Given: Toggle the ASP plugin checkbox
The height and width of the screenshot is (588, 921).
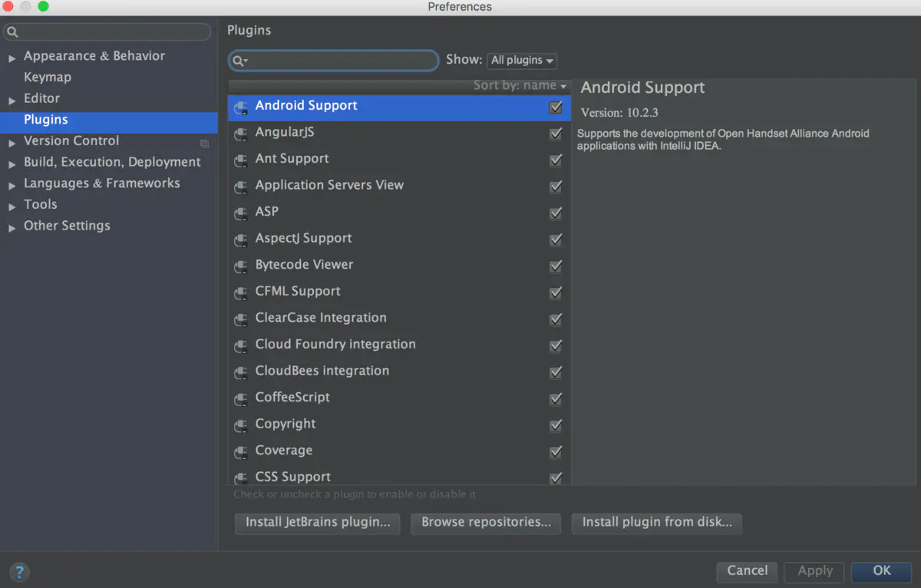Looking at the screenshot, I should 556,213.
